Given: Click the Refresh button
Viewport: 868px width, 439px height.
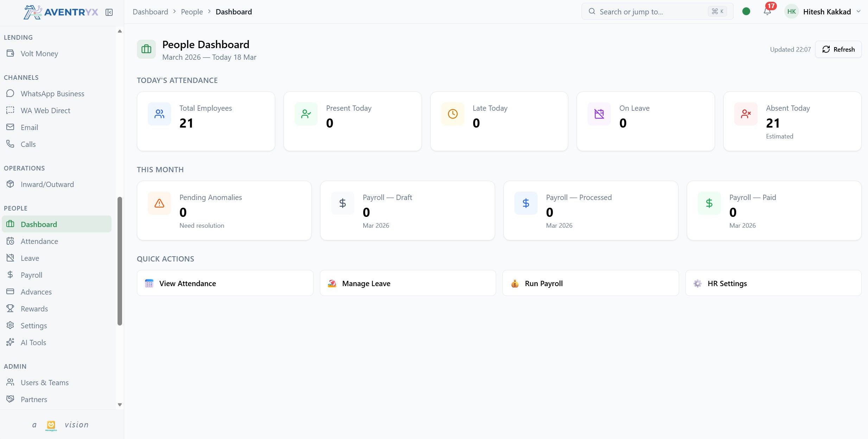Looking at the screenshot, I should click(838, 49).
